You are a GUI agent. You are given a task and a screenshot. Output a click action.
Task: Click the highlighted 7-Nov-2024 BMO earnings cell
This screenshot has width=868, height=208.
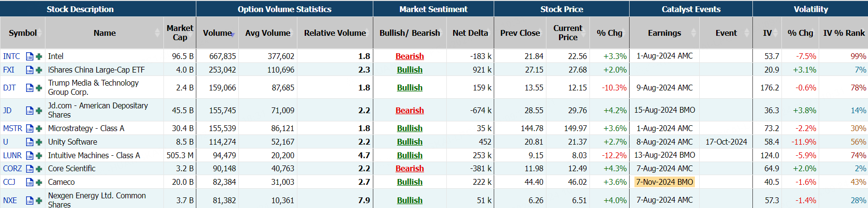click(664, 182)
